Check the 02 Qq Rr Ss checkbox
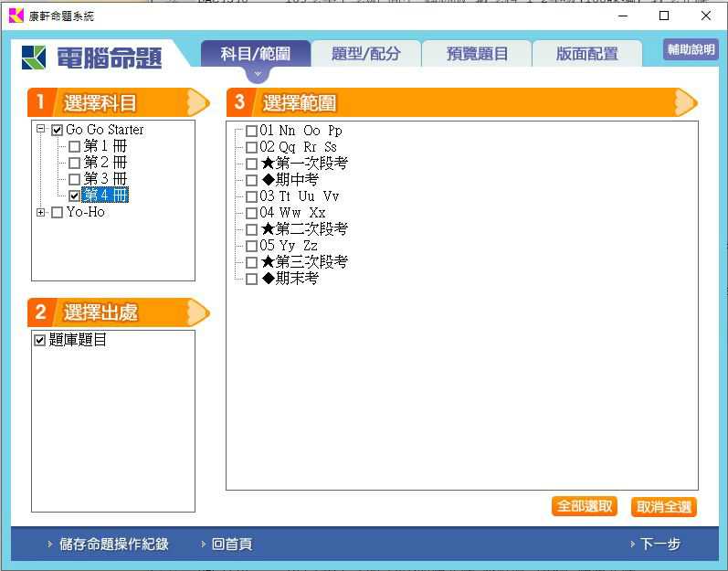Viewport: 728px width, 571px height. [x=251, y=148]
